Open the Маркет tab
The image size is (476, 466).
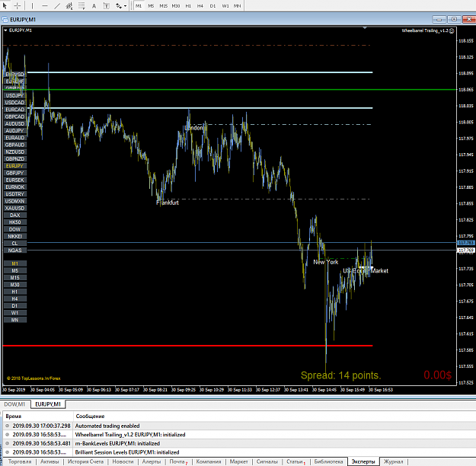click(238, 461)
